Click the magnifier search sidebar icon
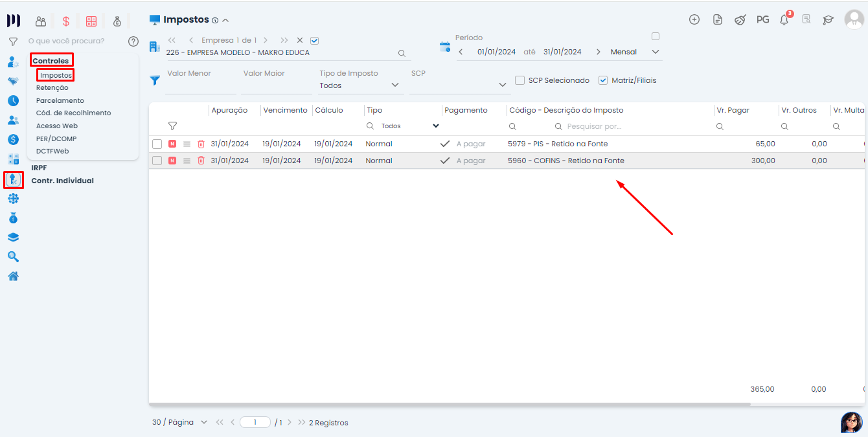Screen dimensions: 868x437 point(13,257)
